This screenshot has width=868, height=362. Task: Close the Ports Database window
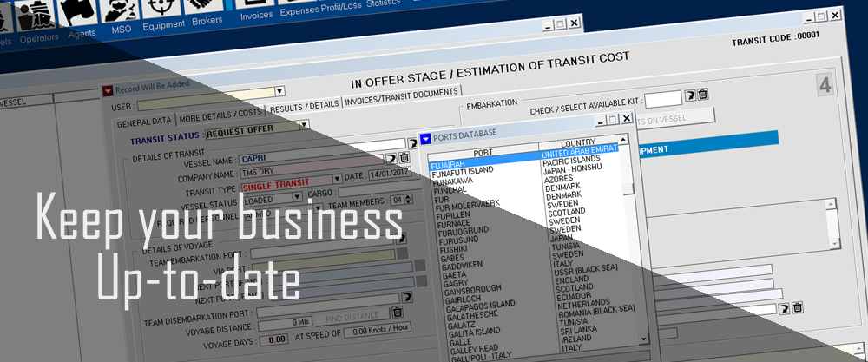coord(626,118)
